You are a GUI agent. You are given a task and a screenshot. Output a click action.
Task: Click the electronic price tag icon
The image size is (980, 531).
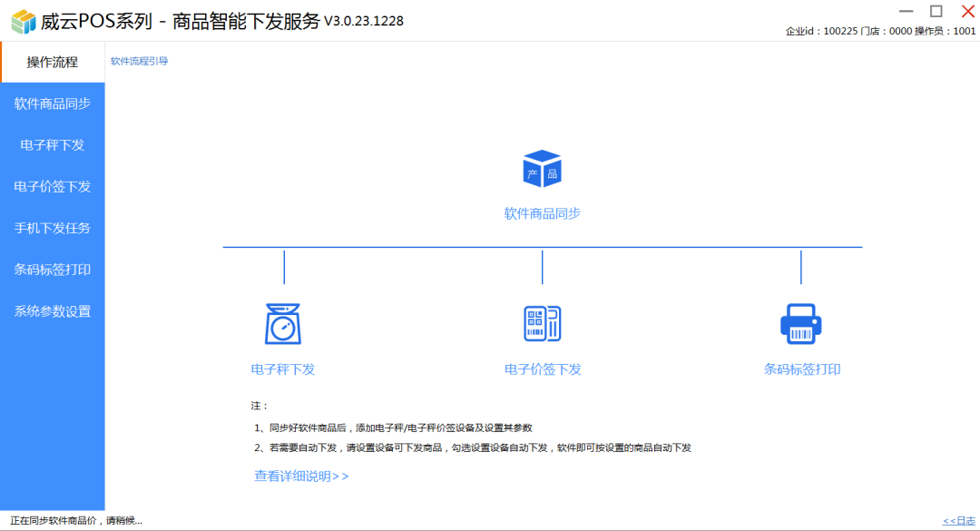tap(542, 323)
